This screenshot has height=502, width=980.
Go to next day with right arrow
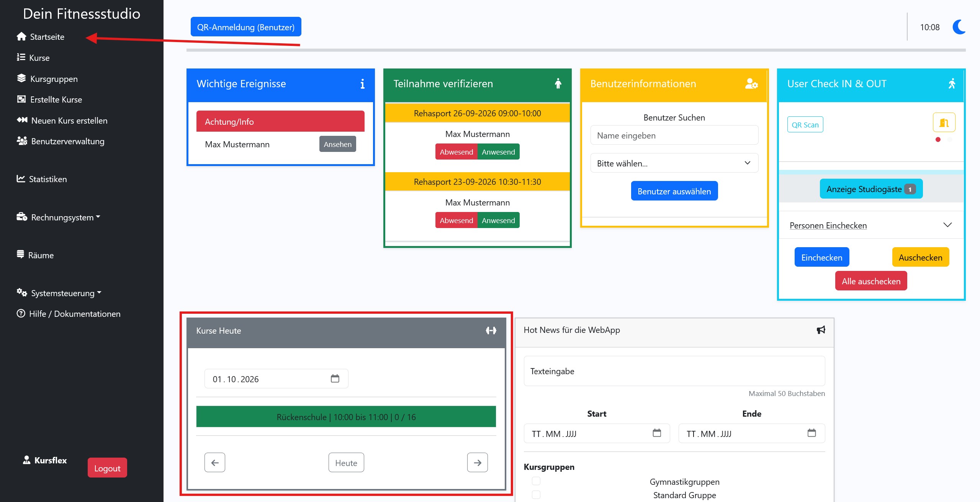(x=478, y=463)
